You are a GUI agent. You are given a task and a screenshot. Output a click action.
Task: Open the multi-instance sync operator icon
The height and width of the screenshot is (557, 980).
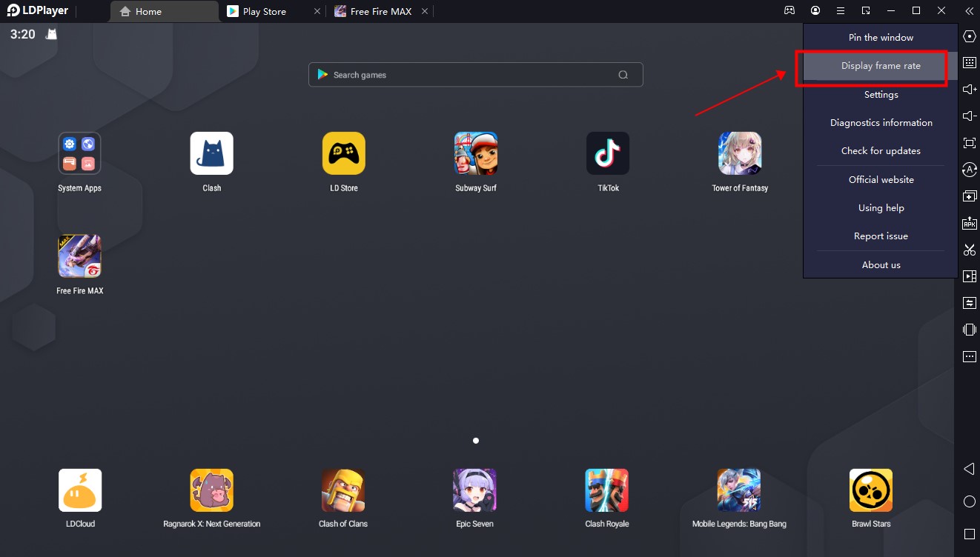[969, 170]
